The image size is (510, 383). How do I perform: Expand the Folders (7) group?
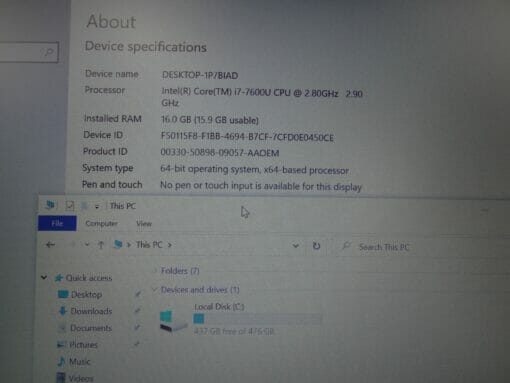154,271
